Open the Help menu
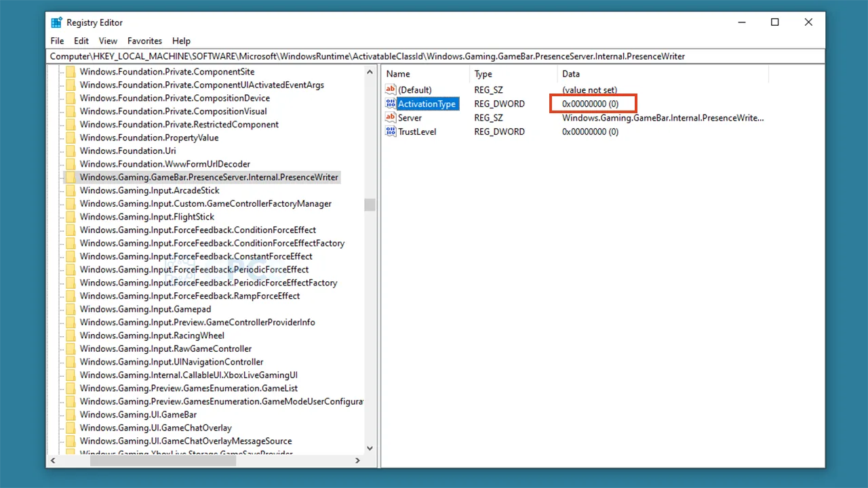Viewport: 868px width, 488px height. point(181,41)
